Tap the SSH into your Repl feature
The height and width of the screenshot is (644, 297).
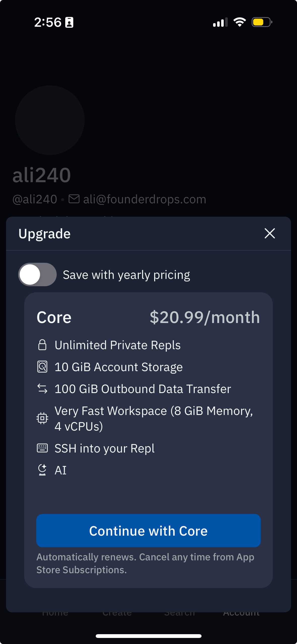coord(105,448)
